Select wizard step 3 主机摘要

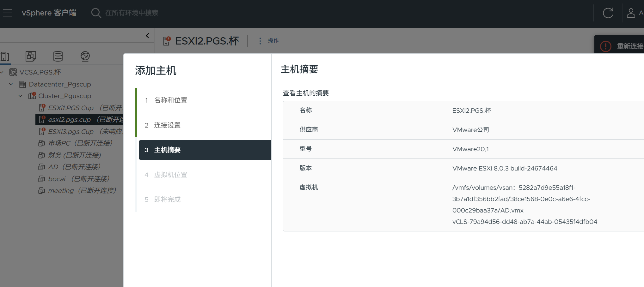coord(205,150)
